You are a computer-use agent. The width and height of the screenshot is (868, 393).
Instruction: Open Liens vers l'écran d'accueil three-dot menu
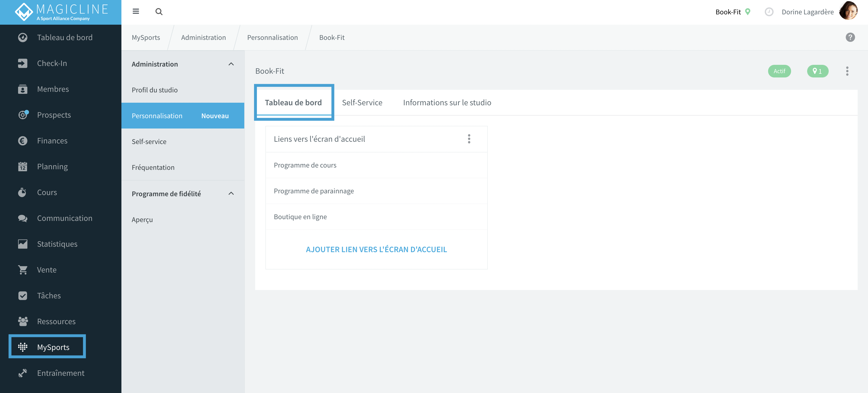coord(469,139)
